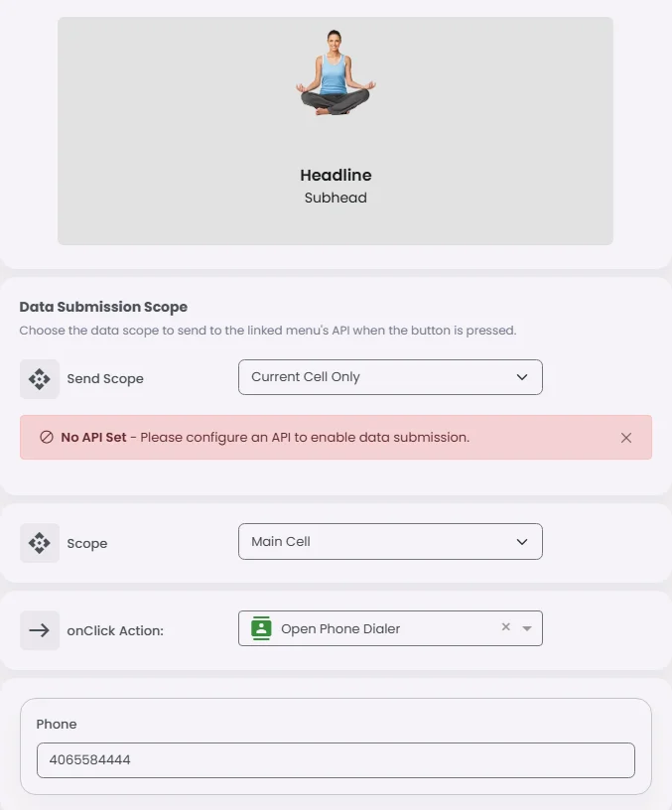Screen dimensions: 672x810
Task: Clear the Open Phone Dialer selection
Action: [x=505, y=627]
